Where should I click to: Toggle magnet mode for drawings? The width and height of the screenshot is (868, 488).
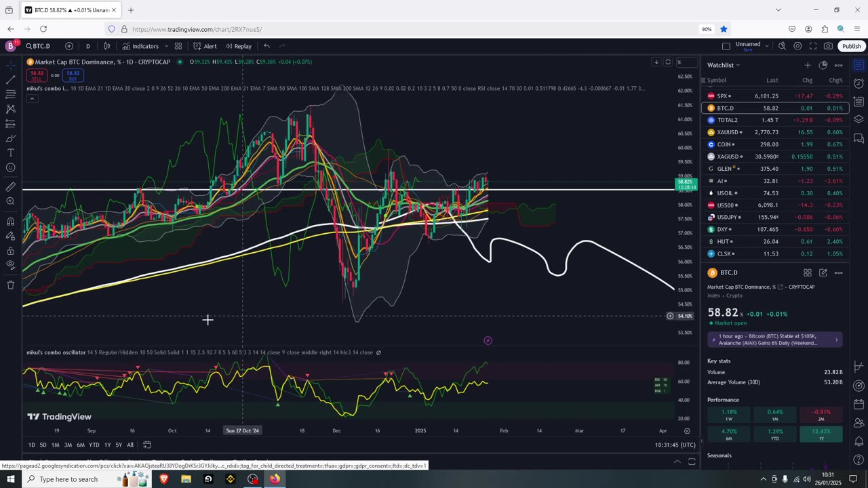11,221
